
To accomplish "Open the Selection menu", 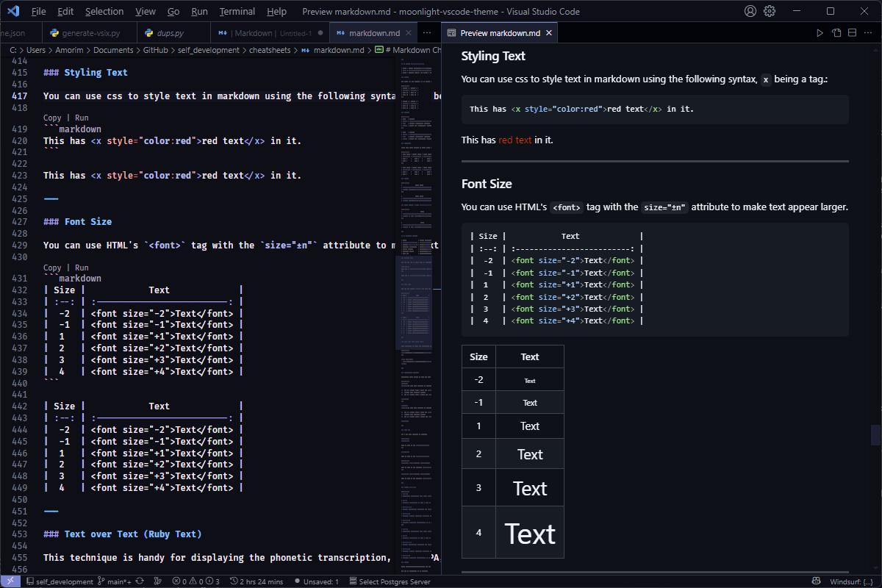I will coord(104,11).
